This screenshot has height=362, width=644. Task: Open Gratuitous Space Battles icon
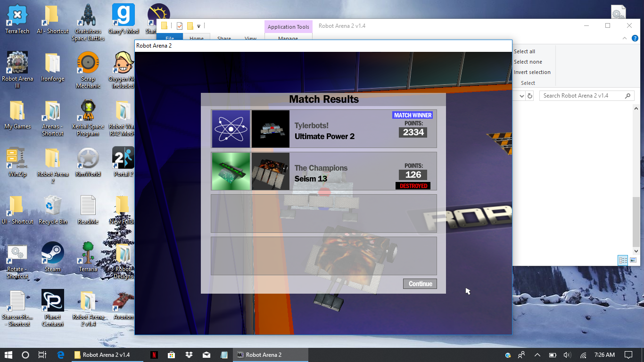coord(88,23)
